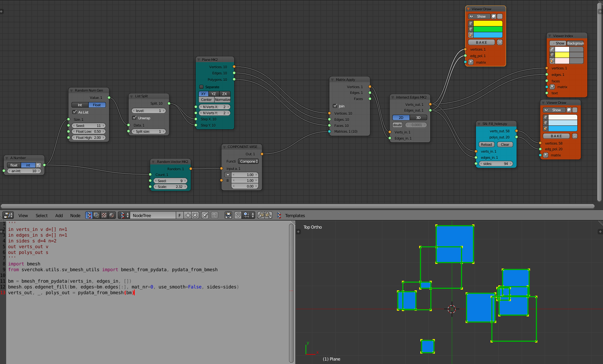The image size is (603, 364).
Task: Click the Normalize button in Plane MK2
Action: point(222,99)
